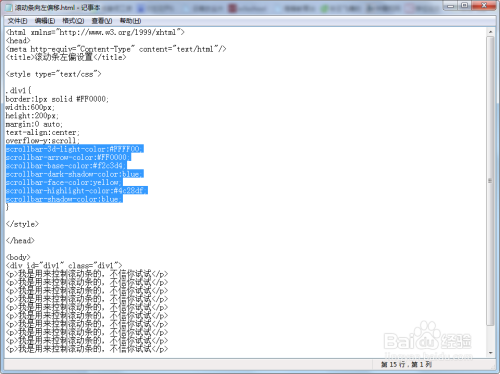
Task: Open the 查看(V) menu
Action: (102, 21)
